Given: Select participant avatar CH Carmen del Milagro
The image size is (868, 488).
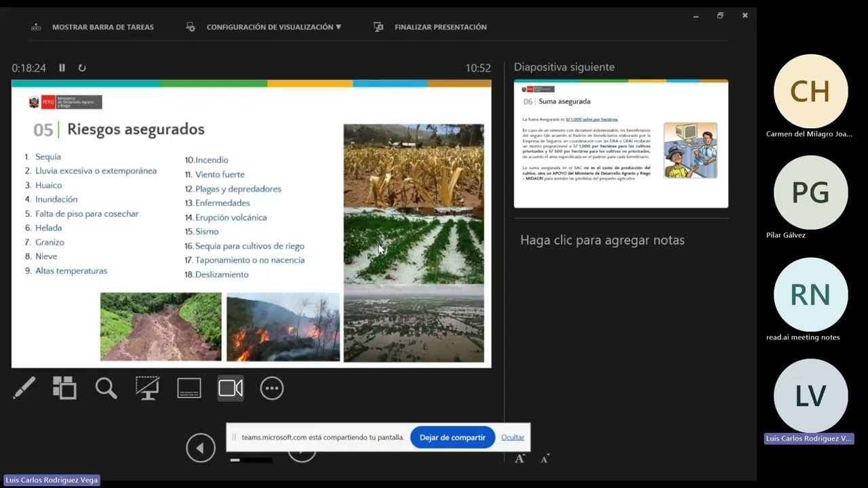Looking at the screenshot, I should [x=810, y=91].
